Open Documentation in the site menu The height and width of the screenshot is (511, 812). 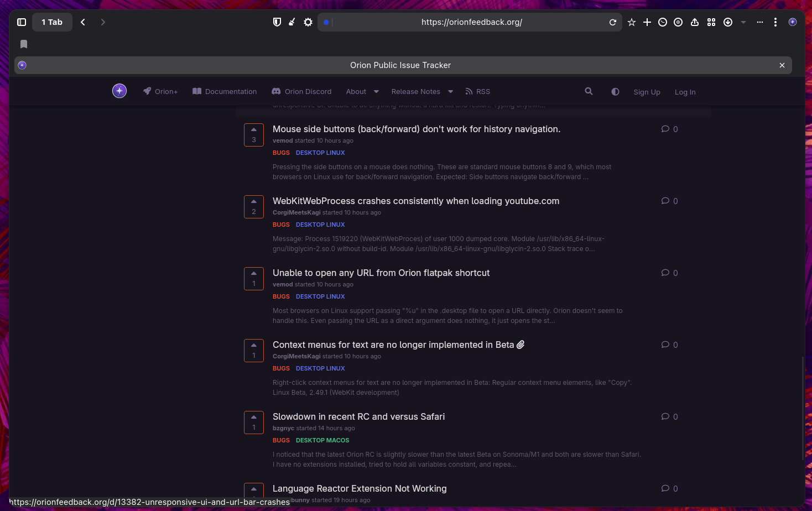225,92
